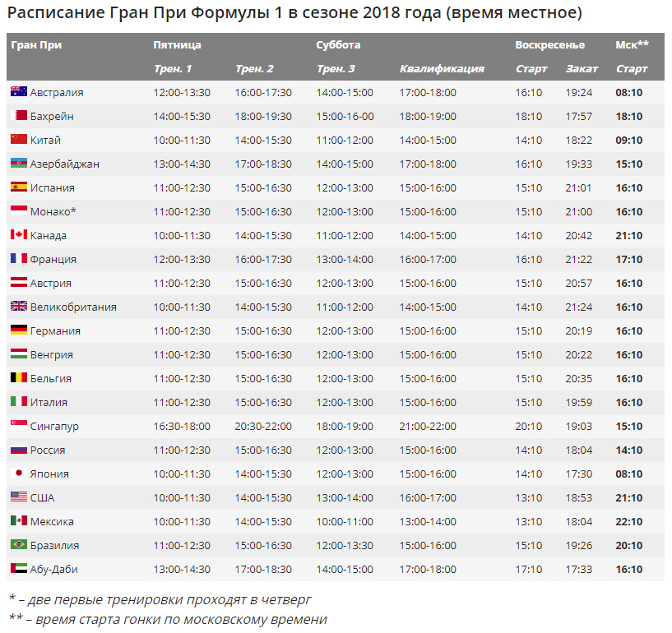This screenshot has width=672, height=633.
Task: Click the Hungarian flag icon
Action: click(19, 353)
